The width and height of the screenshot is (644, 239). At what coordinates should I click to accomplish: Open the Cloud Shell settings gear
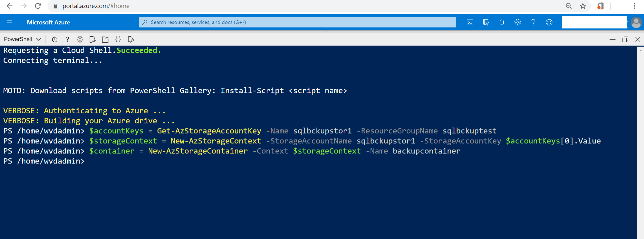point(80,39)
